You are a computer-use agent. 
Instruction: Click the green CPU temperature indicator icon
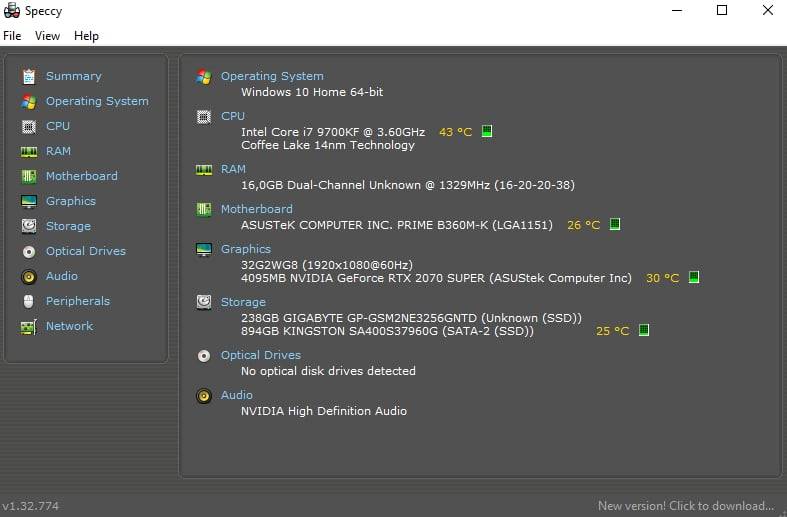tap(487, 132)
